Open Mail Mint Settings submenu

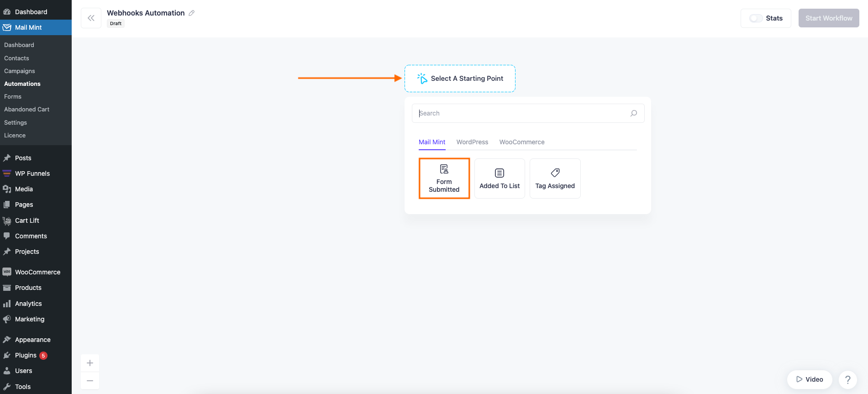[16, 122]
